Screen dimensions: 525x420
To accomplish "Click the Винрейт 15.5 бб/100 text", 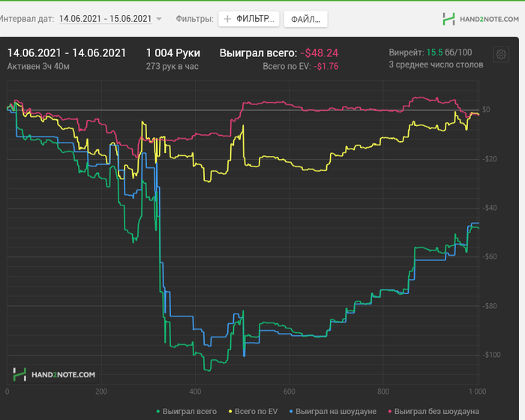I will [430, 52].
